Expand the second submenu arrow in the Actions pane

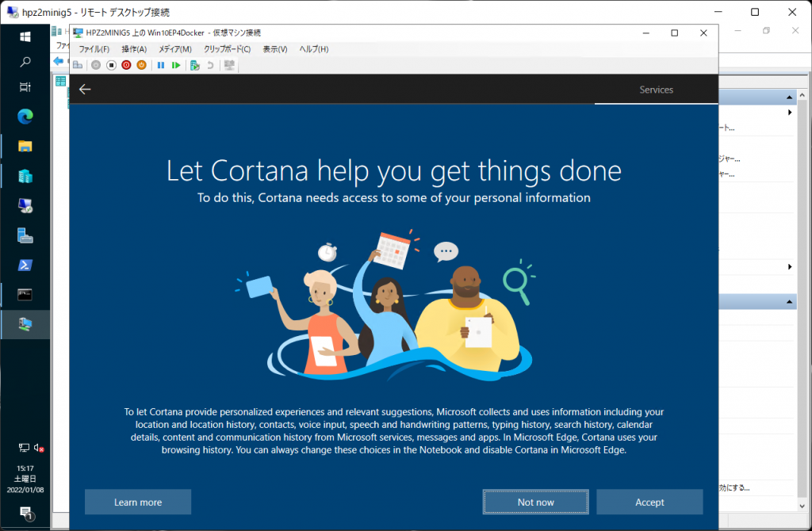tap(790, 266)
